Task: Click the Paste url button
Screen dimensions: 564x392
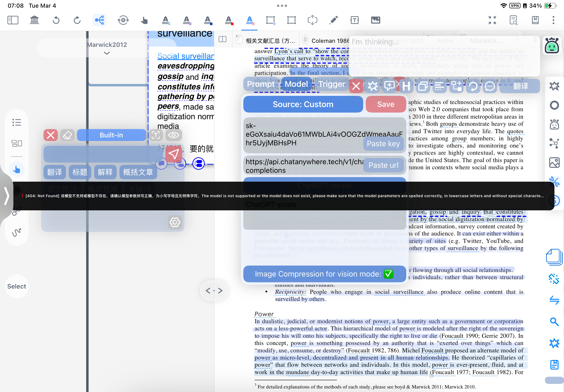Action: pos(383,165)
